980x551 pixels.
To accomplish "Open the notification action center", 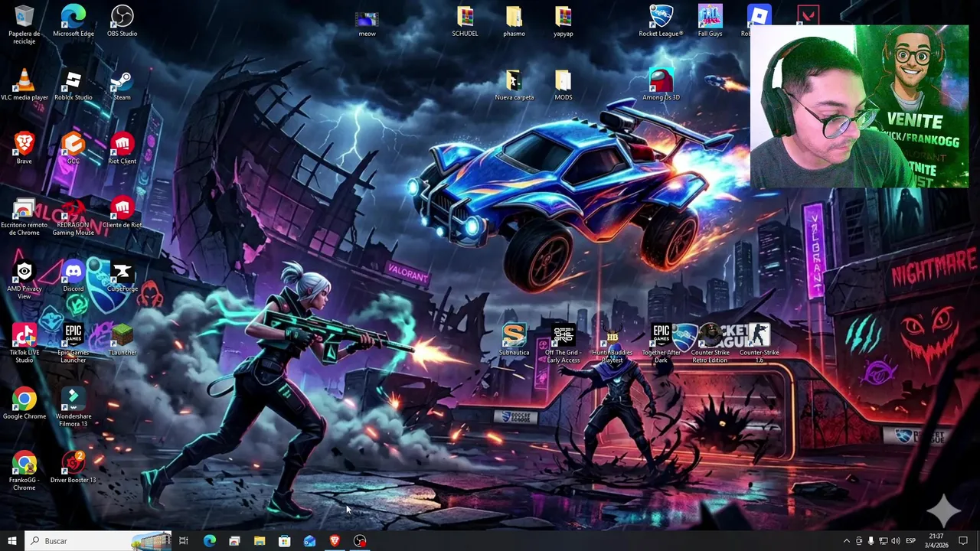I will (x=963, y=541).
